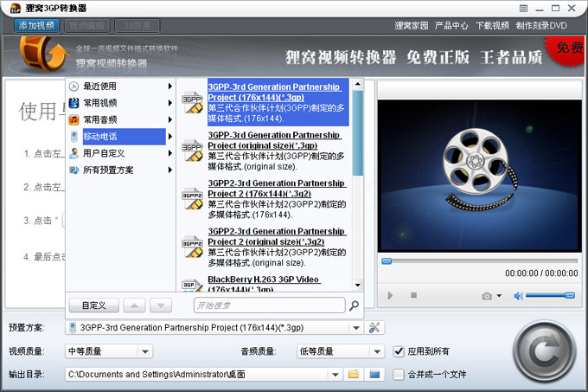Browse output folder with yellow folder icon
The image size is (588, 392).
point(354,375)
